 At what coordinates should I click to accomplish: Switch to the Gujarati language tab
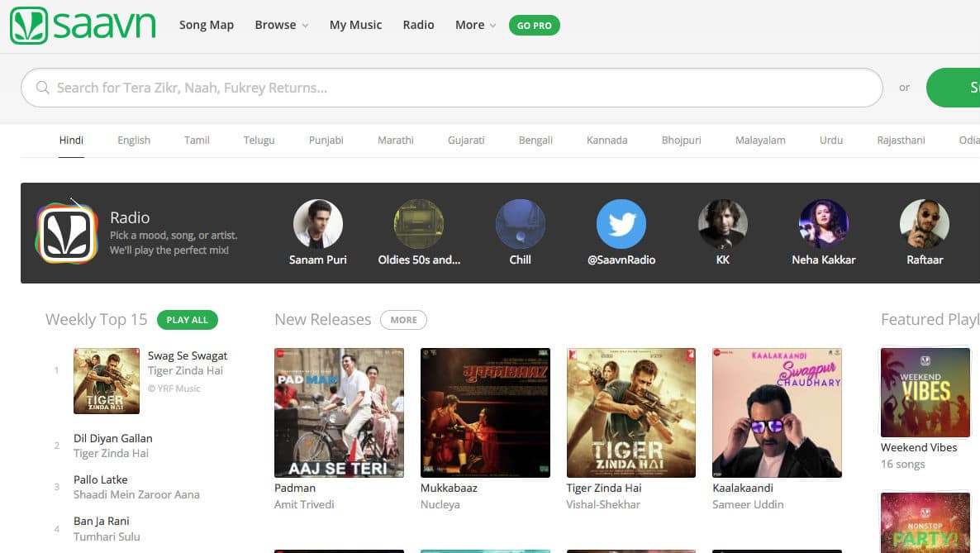(466, 141)
